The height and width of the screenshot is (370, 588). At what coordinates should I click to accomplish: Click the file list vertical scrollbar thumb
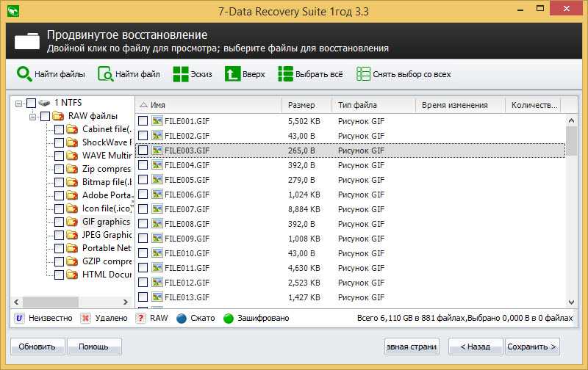[571, 141]
